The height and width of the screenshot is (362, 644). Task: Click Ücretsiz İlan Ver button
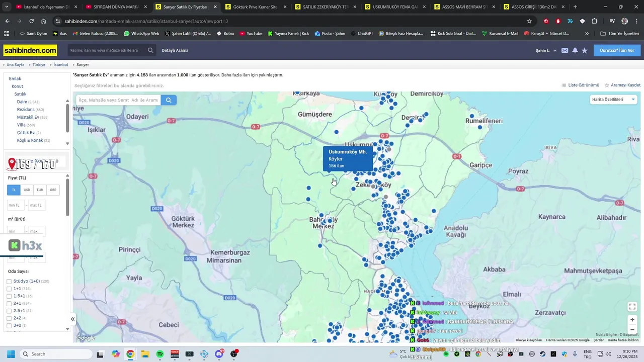click(617, 50)
